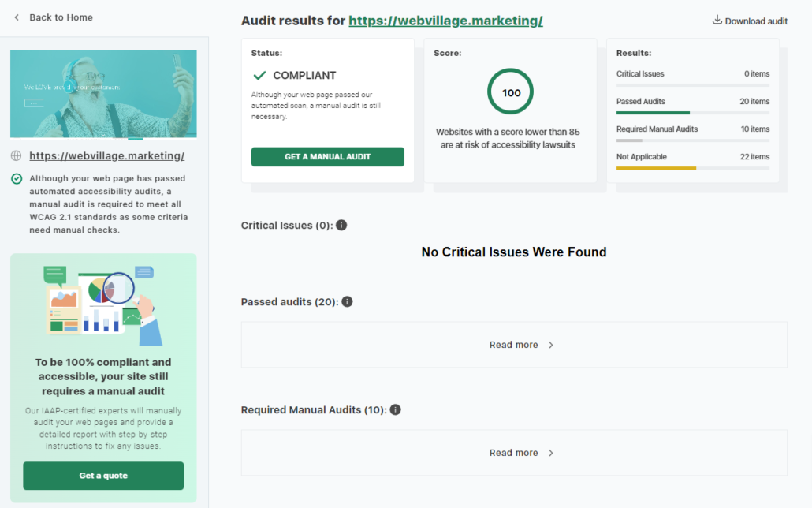Click the back arrow icon beside Back to Home
The image size is (812, 508).
pyautogui.click(x=17, y=17)
